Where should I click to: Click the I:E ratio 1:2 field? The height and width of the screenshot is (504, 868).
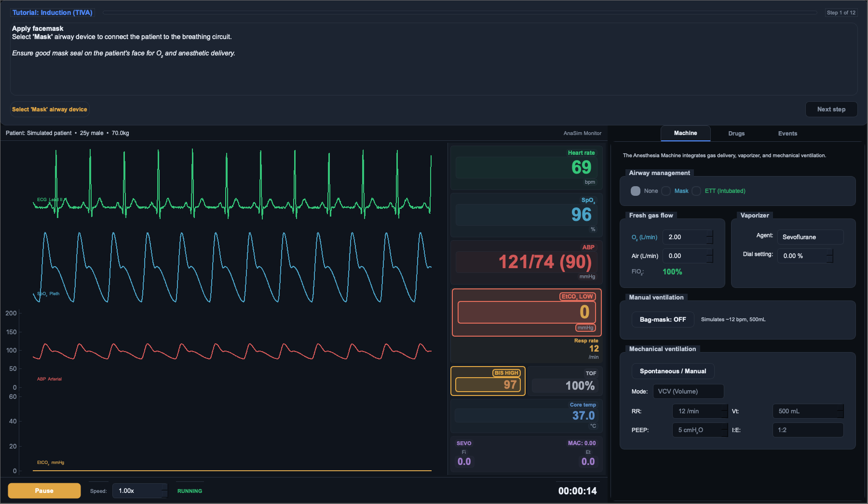[808, 430]
